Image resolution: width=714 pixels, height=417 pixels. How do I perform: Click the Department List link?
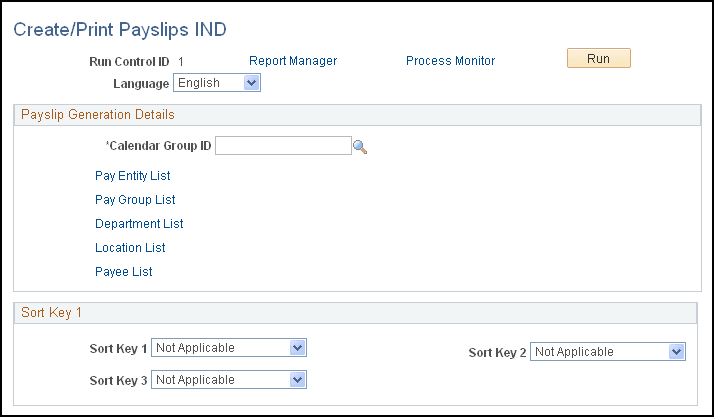coord(139,224)
